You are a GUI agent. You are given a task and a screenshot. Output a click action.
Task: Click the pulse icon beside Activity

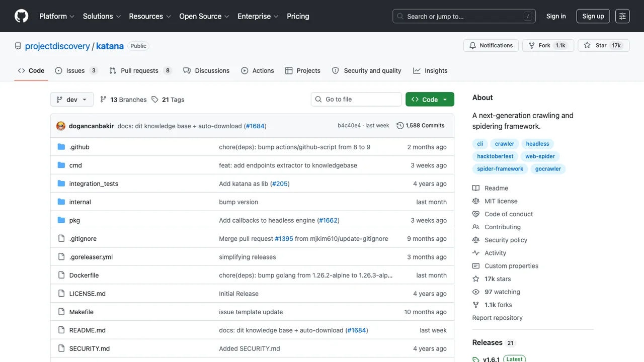coord(476,253)
